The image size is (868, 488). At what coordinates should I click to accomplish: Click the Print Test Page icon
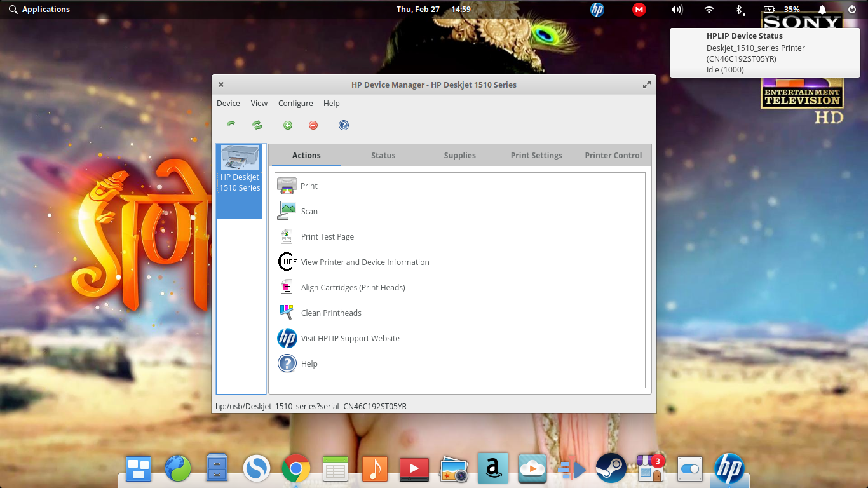point(287,236)
